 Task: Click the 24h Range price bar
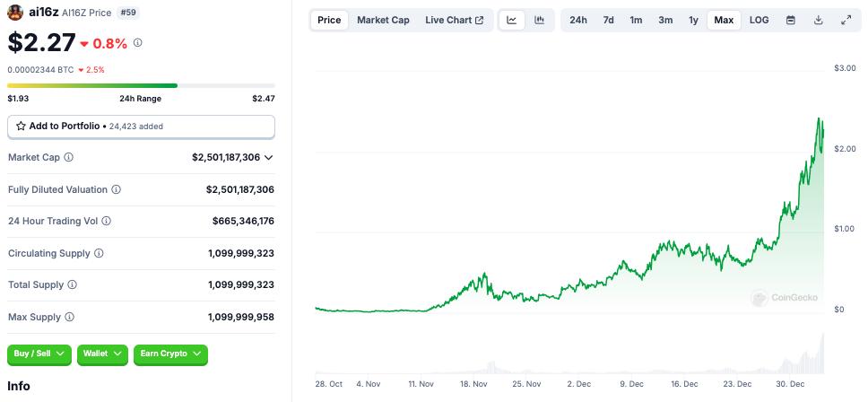point(141,85)
